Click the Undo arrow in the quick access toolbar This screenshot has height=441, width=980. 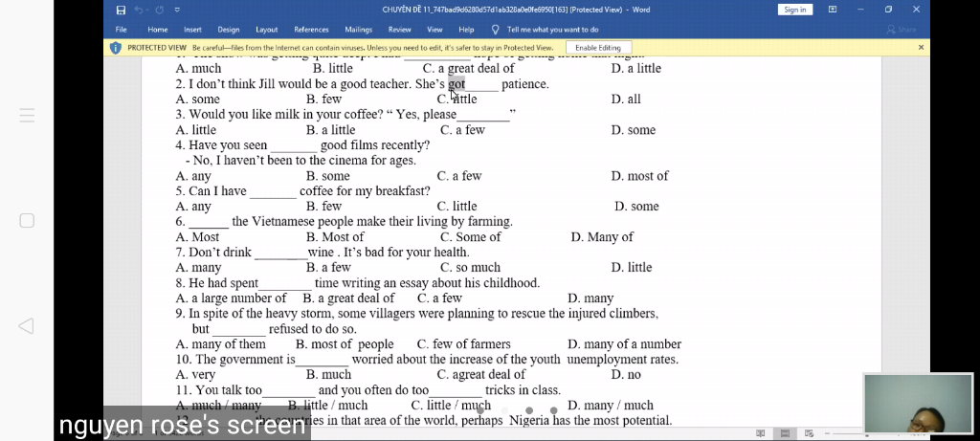coord(138,10)
